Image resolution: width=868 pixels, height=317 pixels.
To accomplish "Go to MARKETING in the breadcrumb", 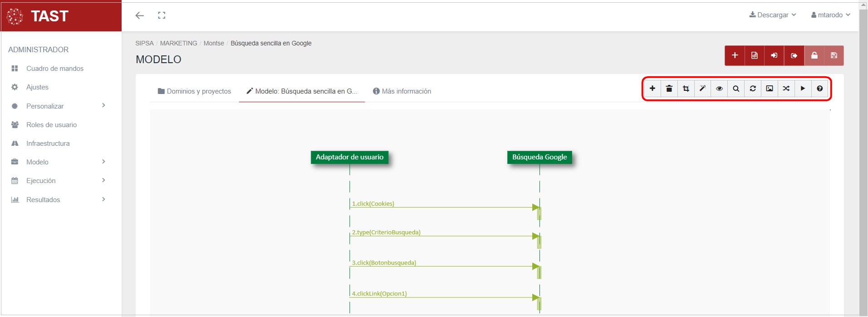I will coord(178,43).
